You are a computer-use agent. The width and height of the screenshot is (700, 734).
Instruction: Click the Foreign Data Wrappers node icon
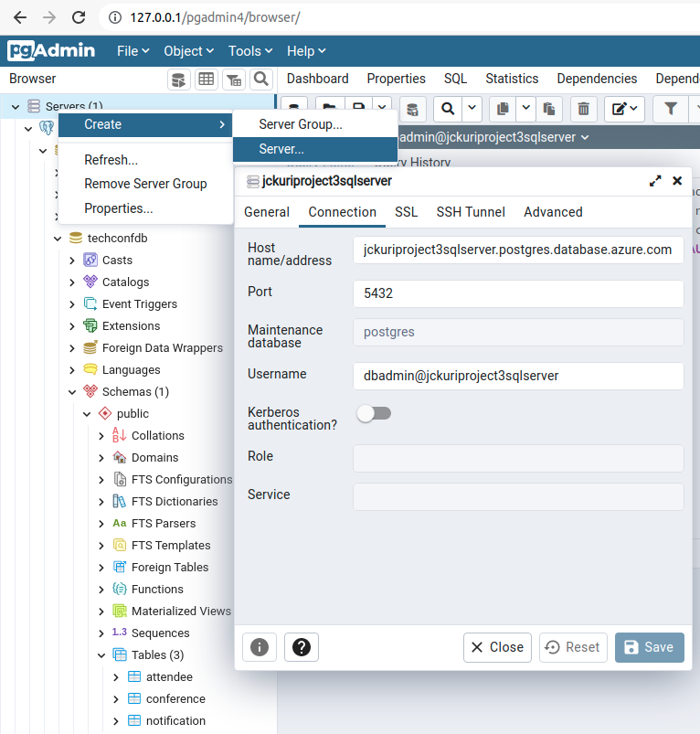(x=90, y=348)
